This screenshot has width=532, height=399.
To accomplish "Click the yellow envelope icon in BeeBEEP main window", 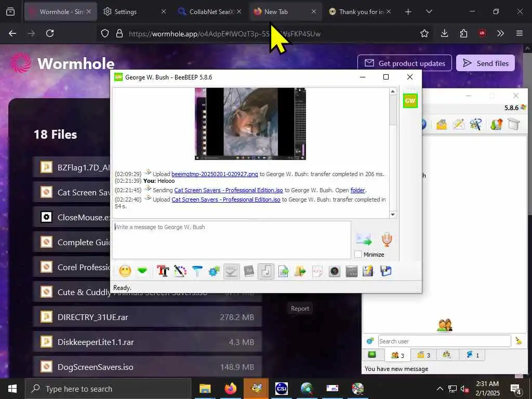I will (x=442, y=125).
